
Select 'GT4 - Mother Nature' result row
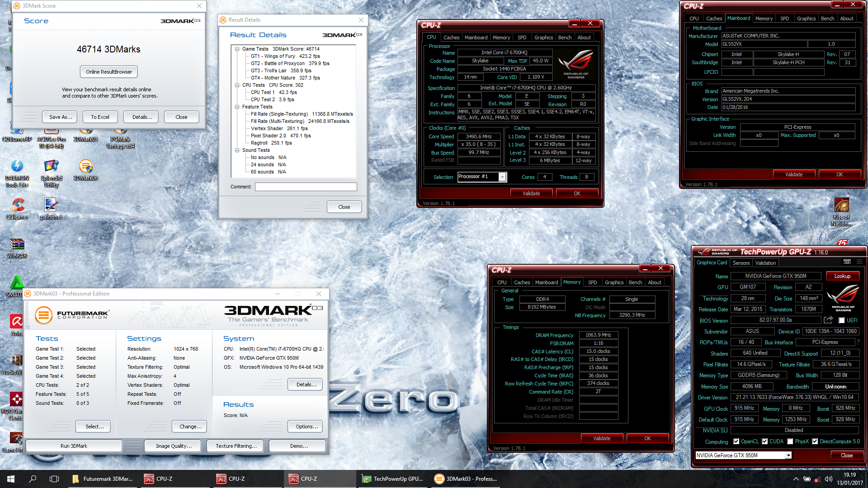tap(285, 78)
